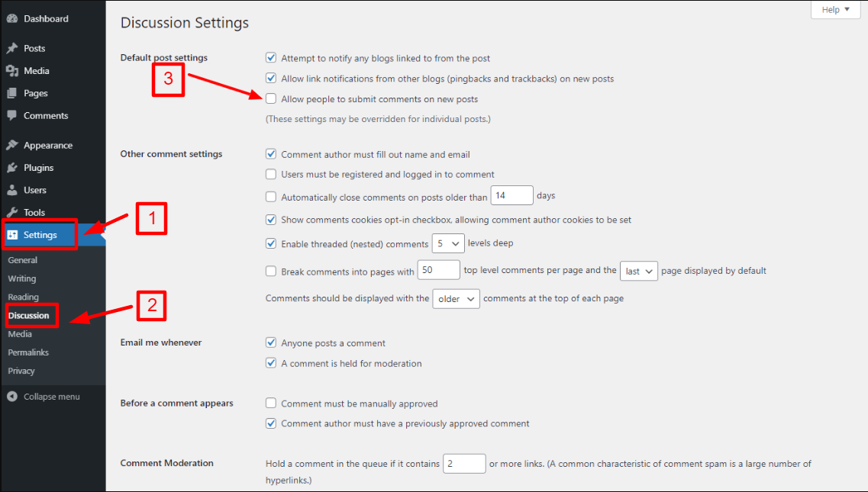Change the 'older' comments display order dropdown
This screenshot has width=868, height=492.
tap(456, 298)
